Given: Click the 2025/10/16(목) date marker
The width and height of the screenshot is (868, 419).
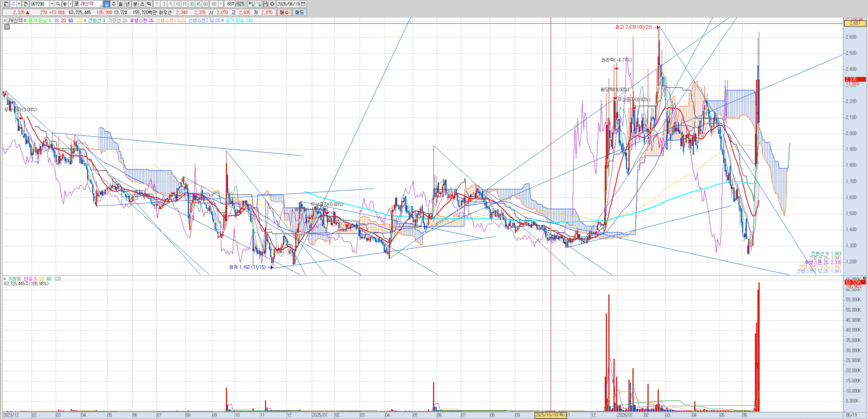Looking at the screenshot, I should [x=550, y=415].
